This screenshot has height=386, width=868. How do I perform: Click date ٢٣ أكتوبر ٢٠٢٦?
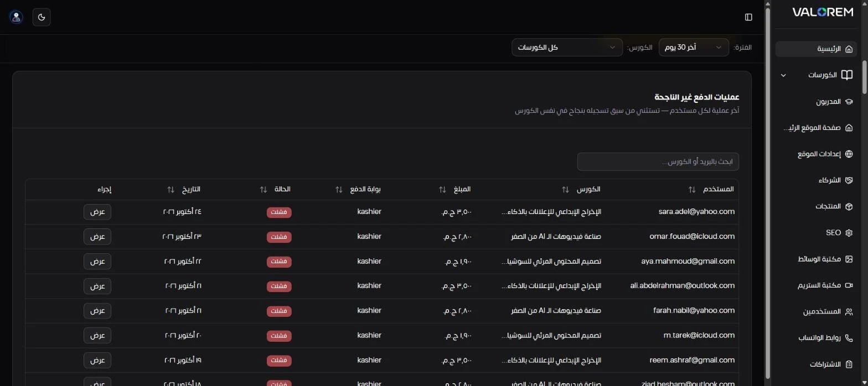coord(182,237)
